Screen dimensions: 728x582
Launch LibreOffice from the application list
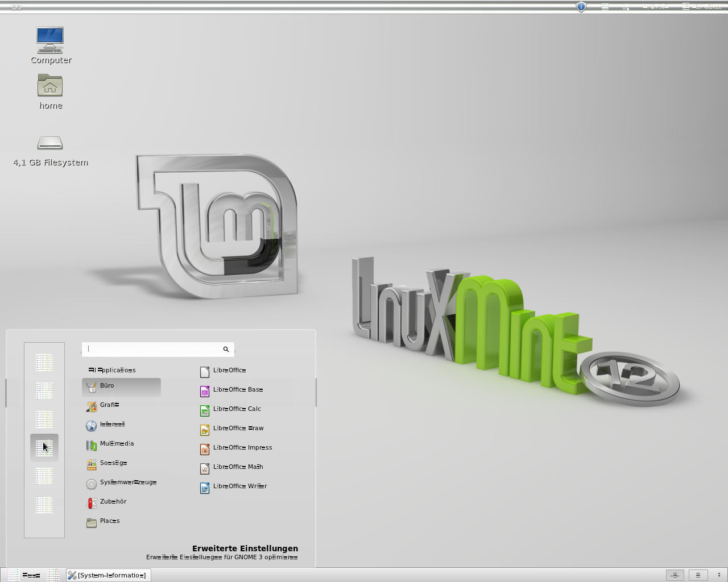[x=223, y=372]
